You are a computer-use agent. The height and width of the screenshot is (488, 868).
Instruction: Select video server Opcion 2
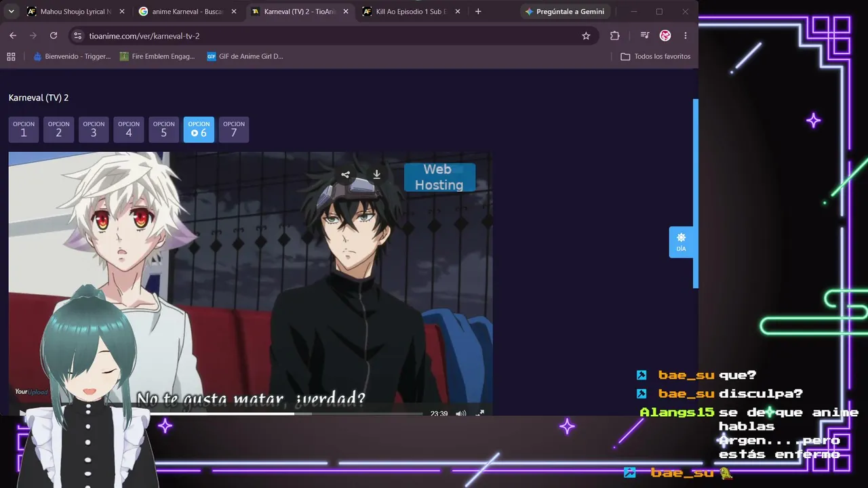point(58,129)
